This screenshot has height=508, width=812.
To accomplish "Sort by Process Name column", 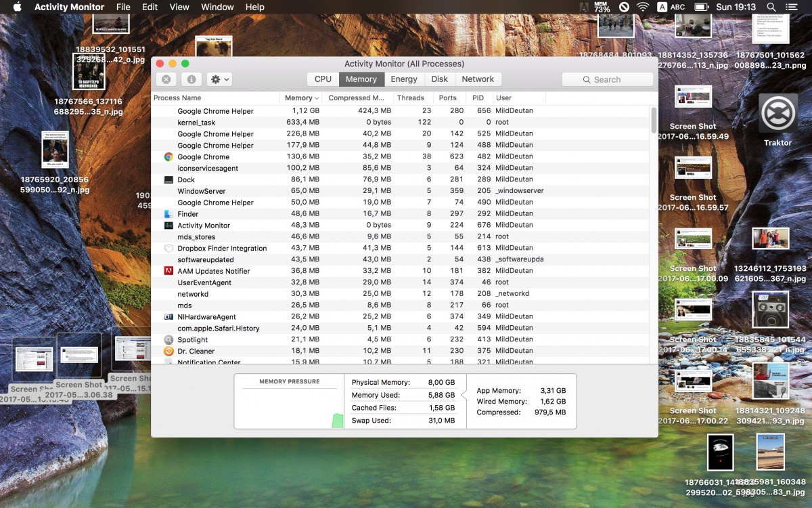I will coord(215,98).
